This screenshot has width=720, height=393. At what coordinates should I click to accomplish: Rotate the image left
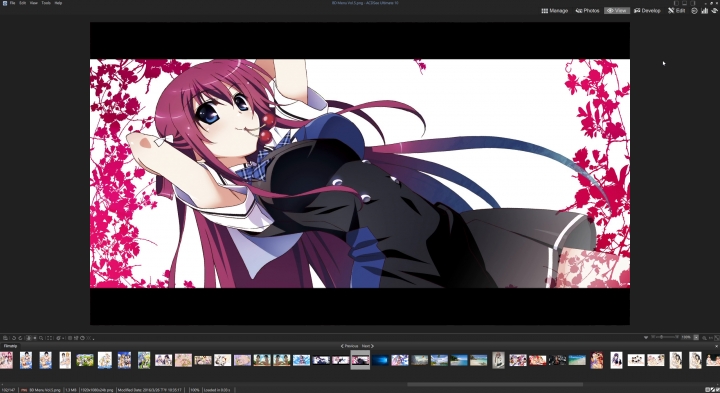14,338
